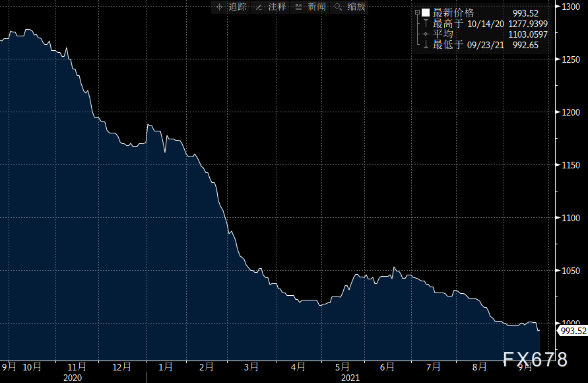Click the 1300 label on price axis
The height and width of the screenshot is (383, 588).
pos(570,6)
